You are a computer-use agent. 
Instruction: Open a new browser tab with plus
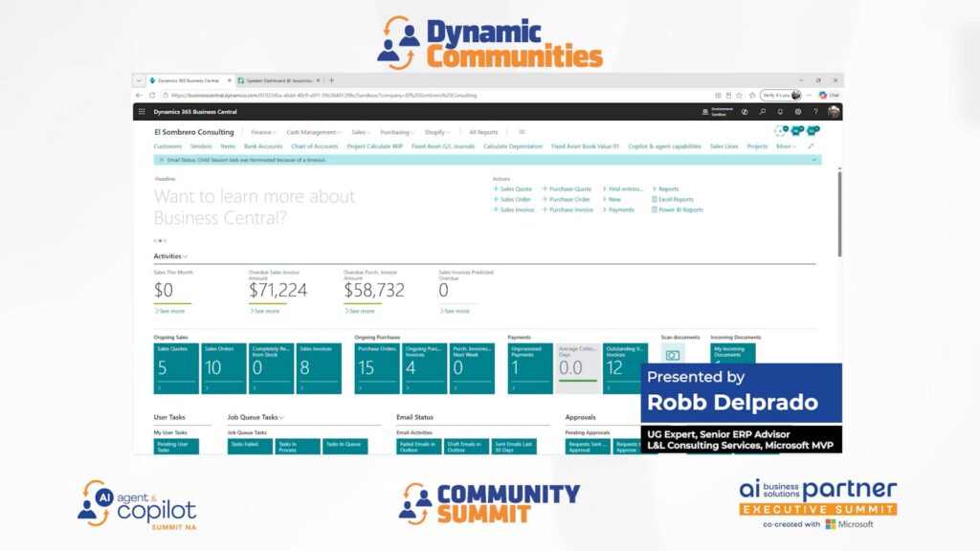pyautogui.click(x=332, y=80)
